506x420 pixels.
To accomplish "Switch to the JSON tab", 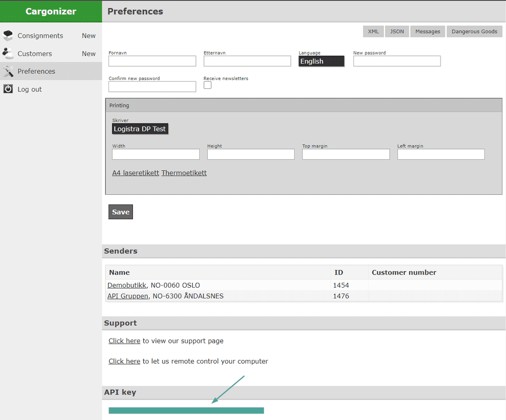I will (x=397, y=31).
